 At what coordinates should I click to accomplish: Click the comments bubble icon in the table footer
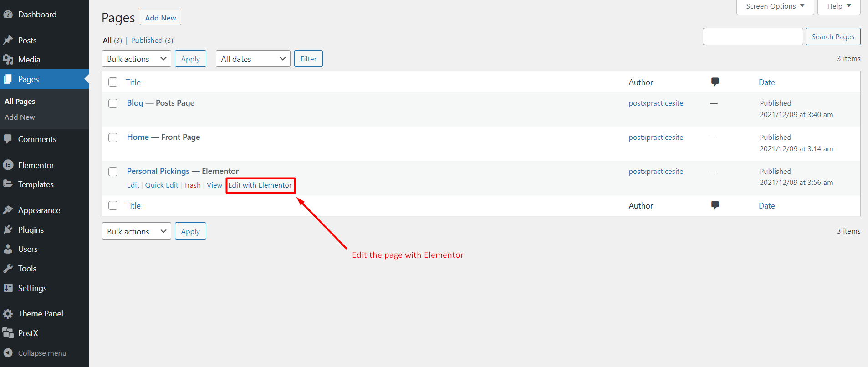coord(715,205)
